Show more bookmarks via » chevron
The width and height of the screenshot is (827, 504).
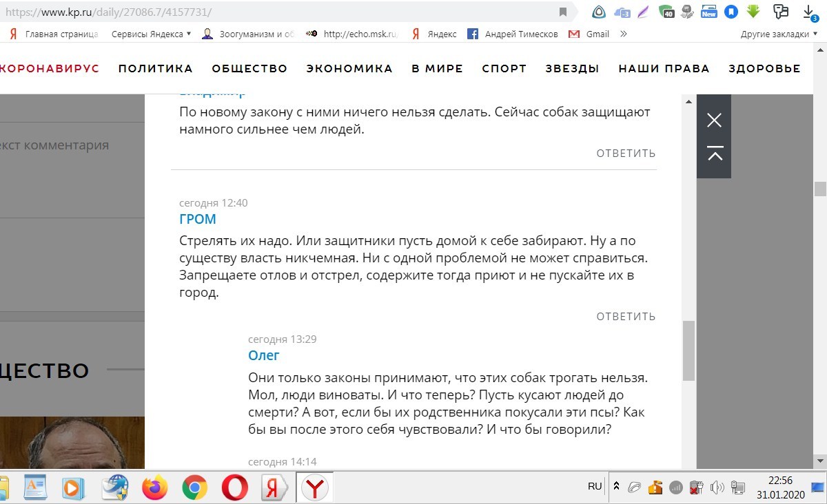(624, 34)
